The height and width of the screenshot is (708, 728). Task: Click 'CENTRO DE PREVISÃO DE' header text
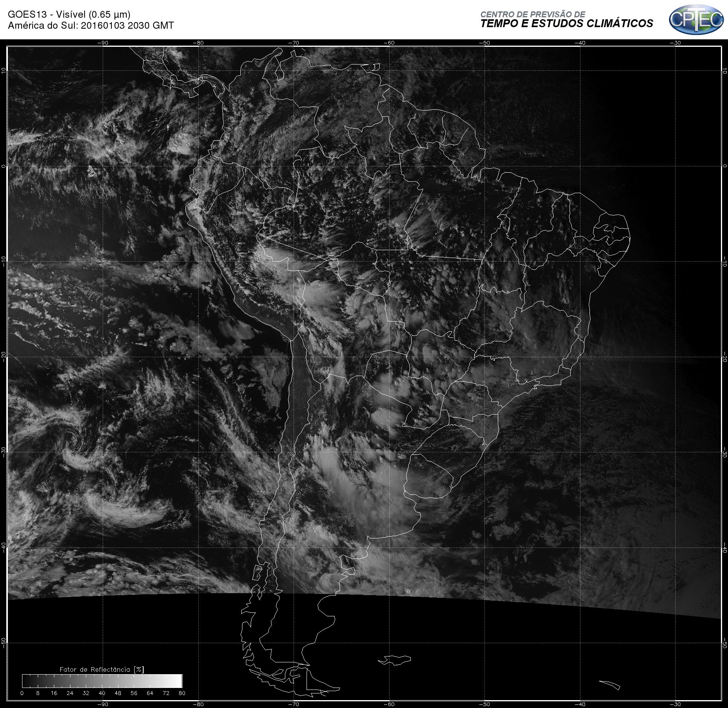pos(533,14)
